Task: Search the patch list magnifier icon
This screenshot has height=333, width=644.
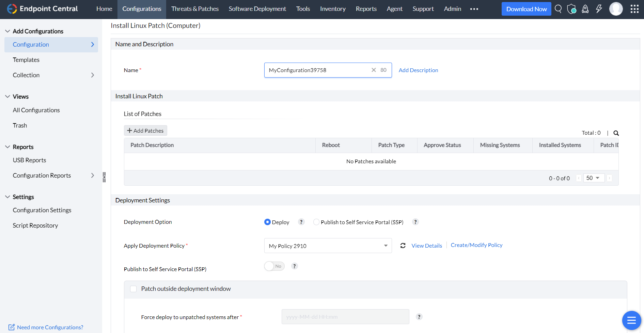Action: 616,133
